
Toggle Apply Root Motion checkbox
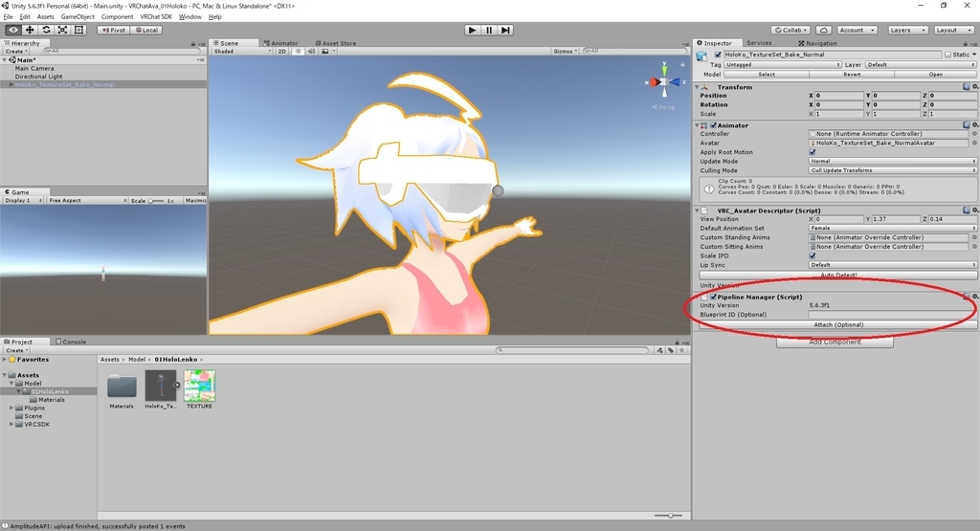[813, 152]
